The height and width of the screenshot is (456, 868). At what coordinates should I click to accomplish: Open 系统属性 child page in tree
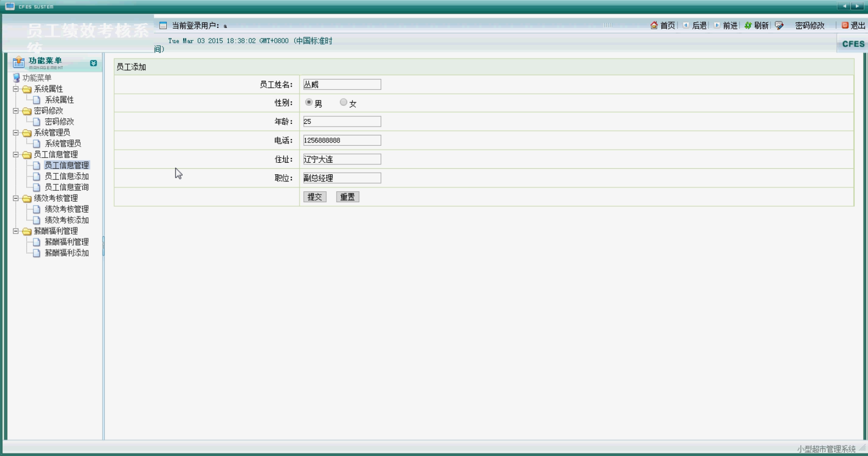(x=59, y=100)
